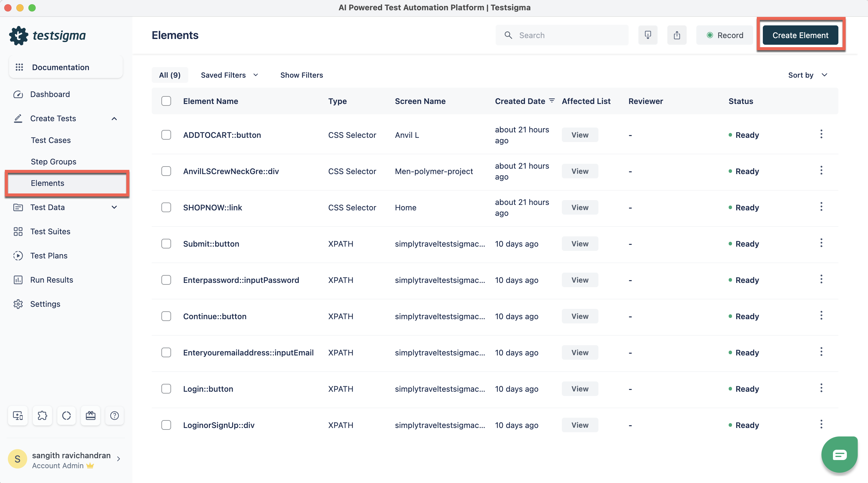Toggle the checkbox for ADDTOCART::button
Screen dimensions: 868x483
click(x=167, y=135)
